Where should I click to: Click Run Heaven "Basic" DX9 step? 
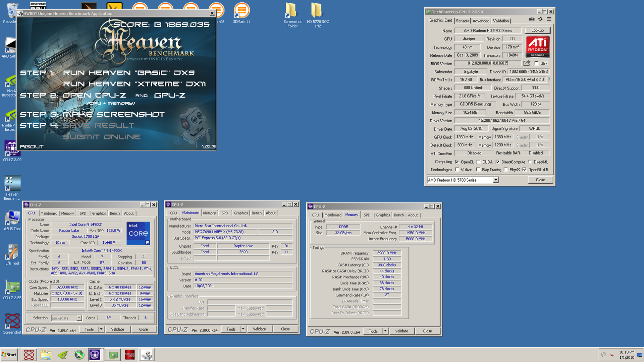pyautogui.click(x=129, y=73)
